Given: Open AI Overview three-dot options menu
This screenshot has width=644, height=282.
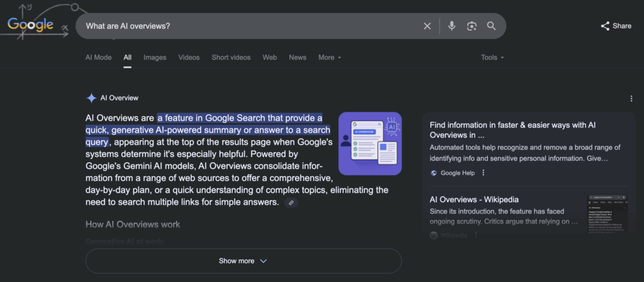Looking at the screenshot, I should [631, 99].
